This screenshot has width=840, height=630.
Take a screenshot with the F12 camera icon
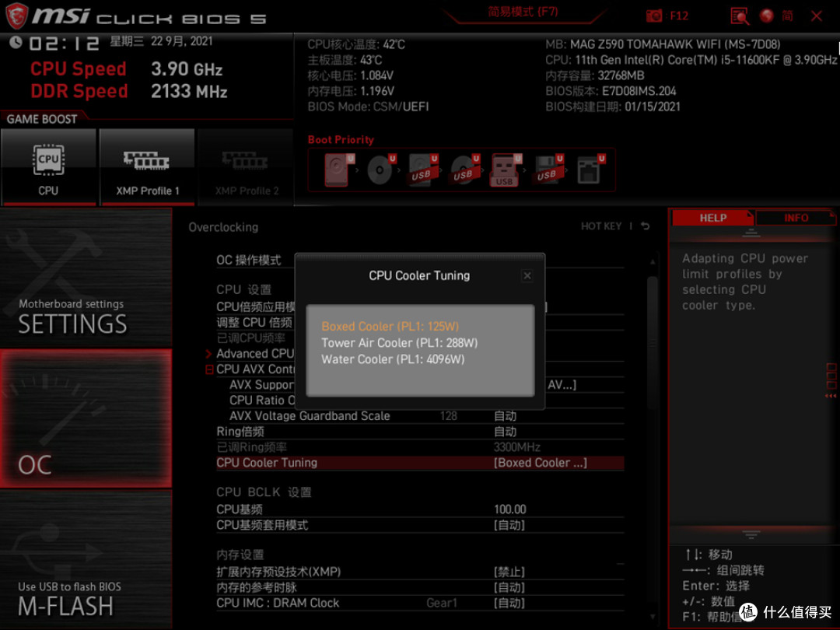[654, 16]
